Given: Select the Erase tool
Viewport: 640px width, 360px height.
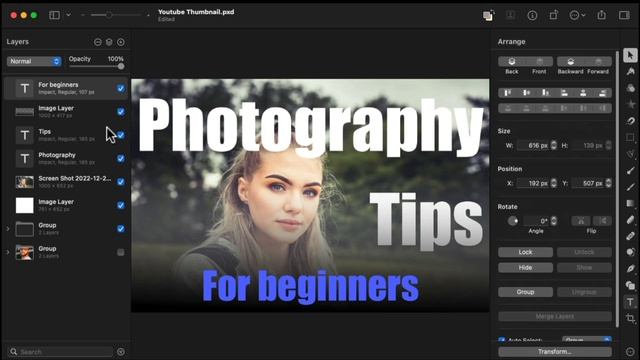Looking at the screenshot, I should coord(630,220).
